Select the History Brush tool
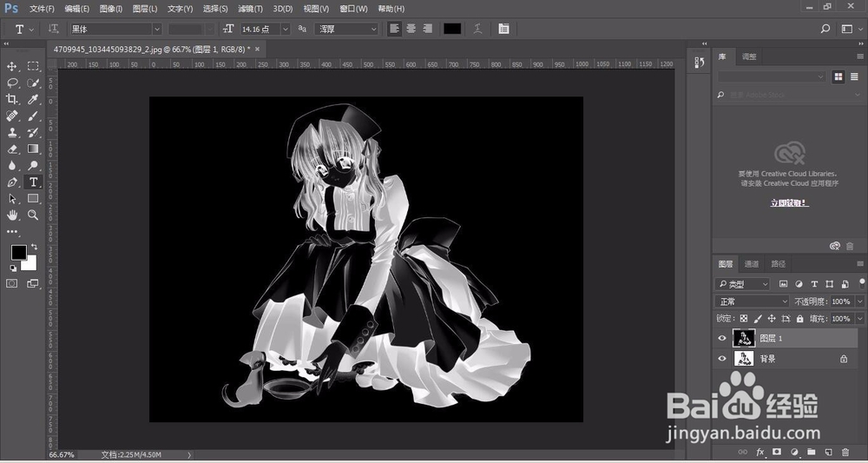868x463 pixels. 33,132
